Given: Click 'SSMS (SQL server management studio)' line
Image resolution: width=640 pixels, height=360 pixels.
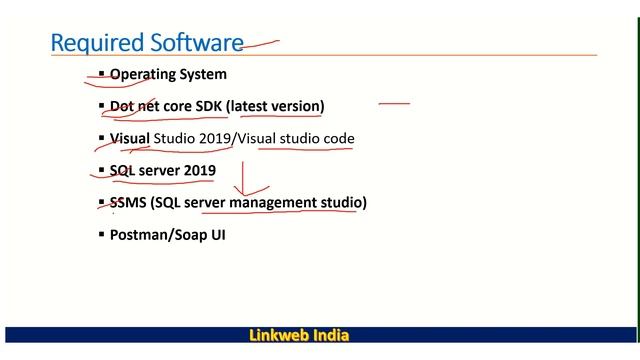Looking at the screenshot, I should coord(238,203).
